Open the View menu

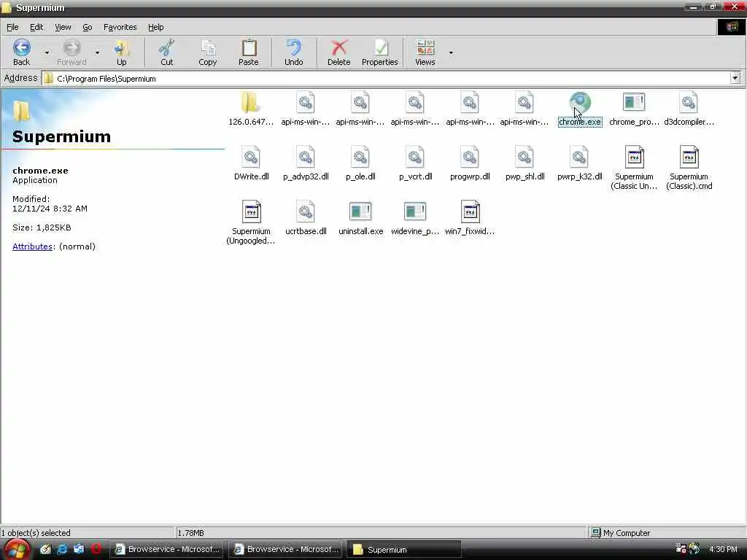tap(63, 27)
